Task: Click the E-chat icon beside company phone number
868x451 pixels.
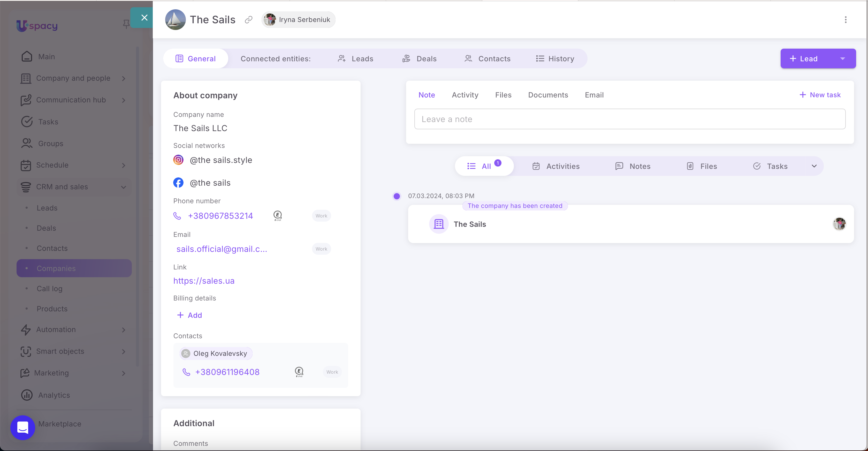Action: point(277,216)
